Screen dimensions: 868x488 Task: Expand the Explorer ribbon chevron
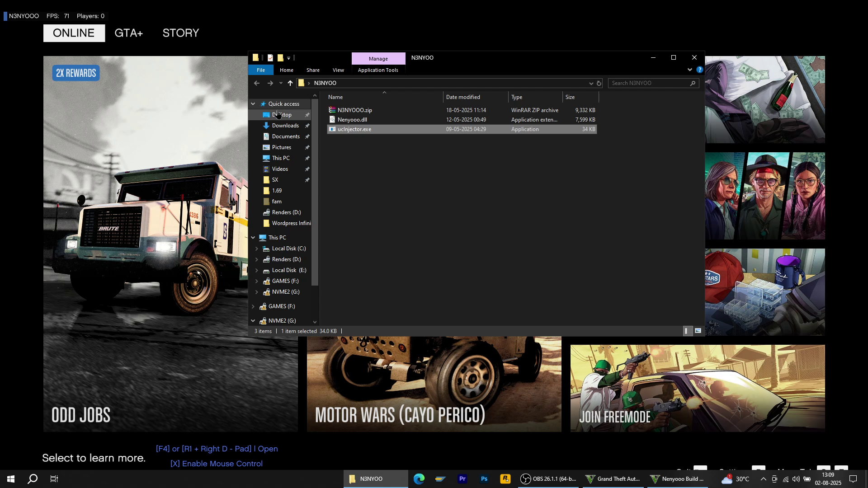pyautogui.click(x=689, y=70)
